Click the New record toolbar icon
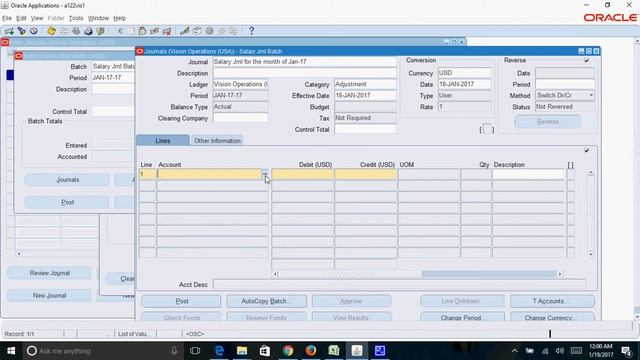The height and width of the screenshot is (360, 640). coord(9,31)
